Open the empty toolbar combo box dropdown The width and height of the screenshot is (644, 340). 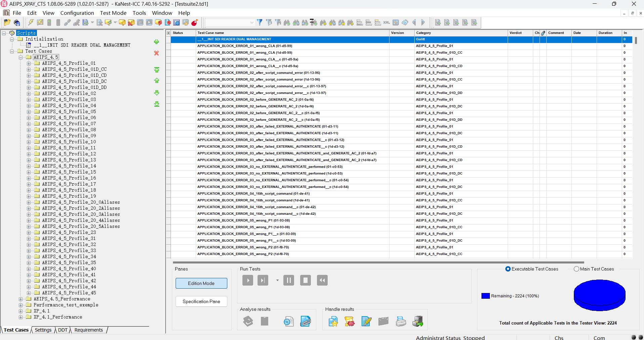pyautogui.click(x=252, y=22)
